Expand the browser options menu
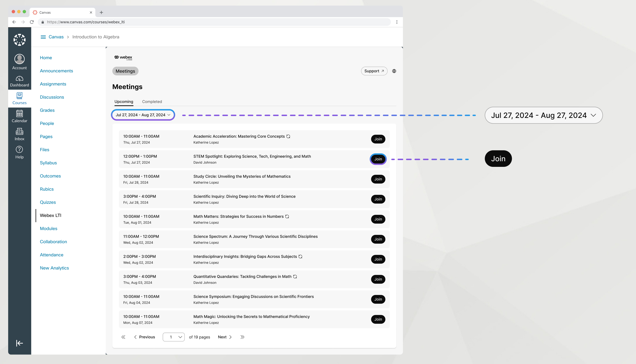Screen dimensions: 636x364 [397, 22]
